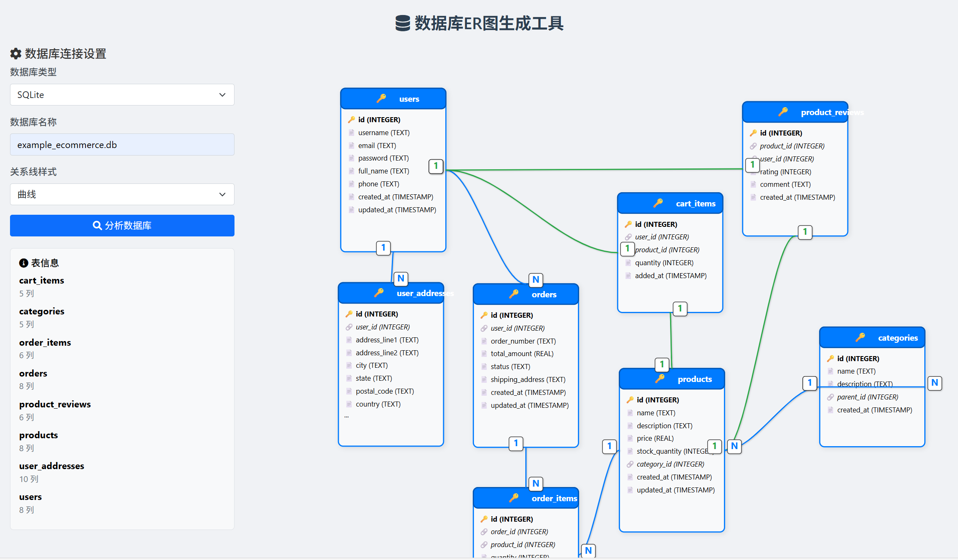958x560 pixels.
Task: Click the key icon in product_reviews header
Action: (783, 112)
